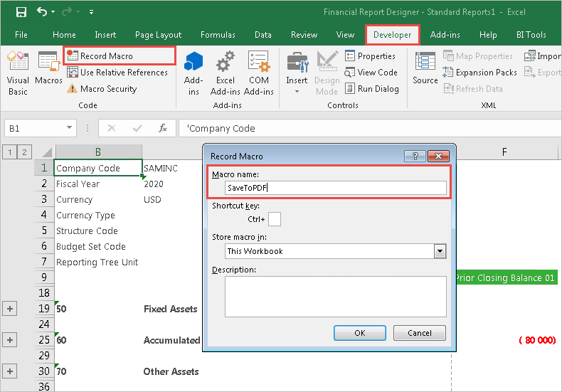Click the Ctrl+ shortcut key box
Screen dimensions: 562x392
[275, 219]
